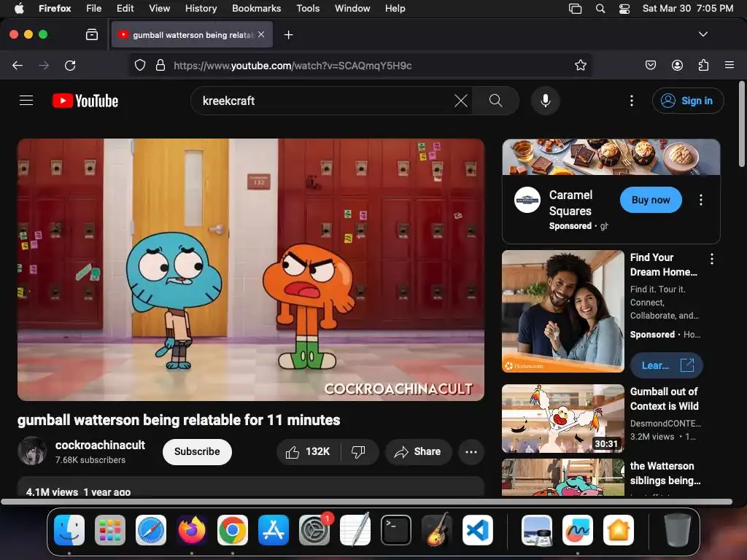Dislike the video with thumbs-down
The height and width of the screenshot is (560, 747).
[358, 451]
